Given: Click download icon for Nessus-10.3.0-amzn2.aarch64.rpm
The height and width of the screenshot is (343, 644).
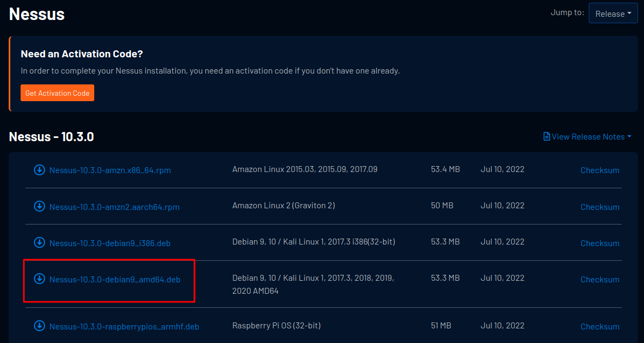Looking at the screenshot, I should [40, 206].
